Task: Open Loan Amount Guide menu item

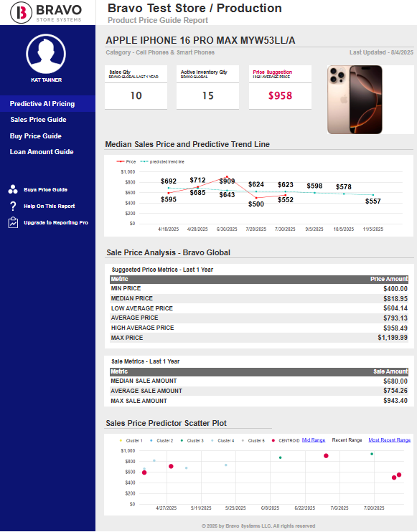Action: (x=42, y=152)
